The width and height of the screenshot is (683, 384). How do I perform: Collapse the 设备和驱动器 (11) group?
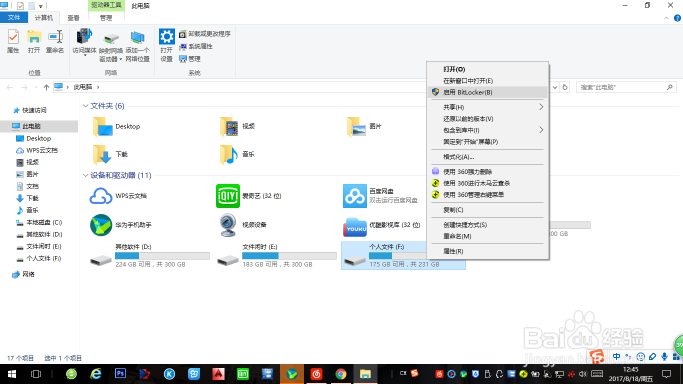pos(86,175)
